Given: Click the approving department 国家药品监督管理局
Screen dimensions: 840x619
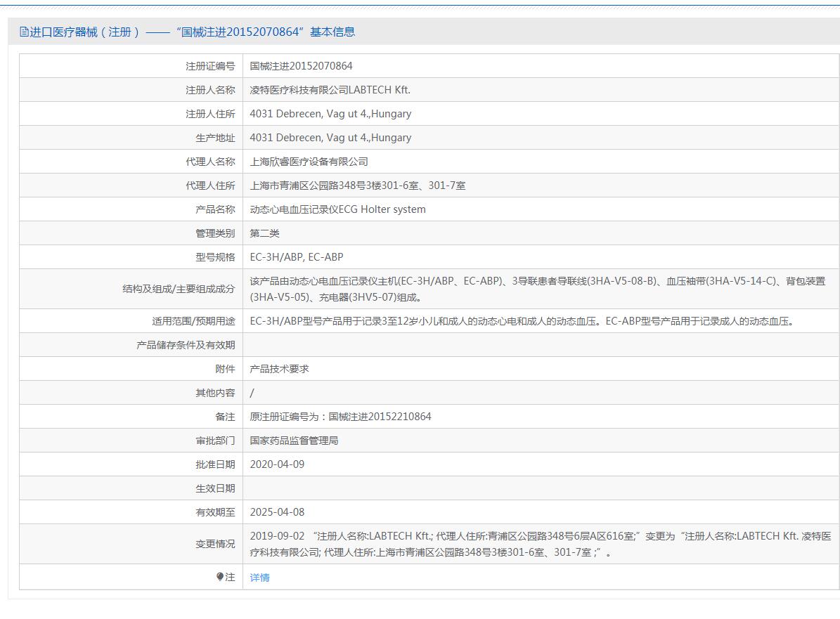Looking at the screenshot, I should point(294,441).
